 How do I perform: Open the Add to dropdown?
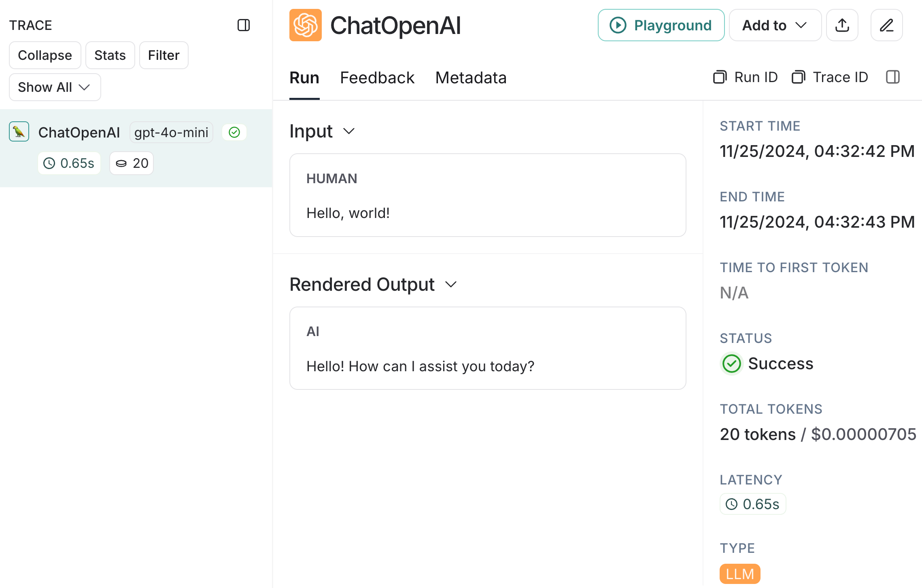[x=775, y=25]
